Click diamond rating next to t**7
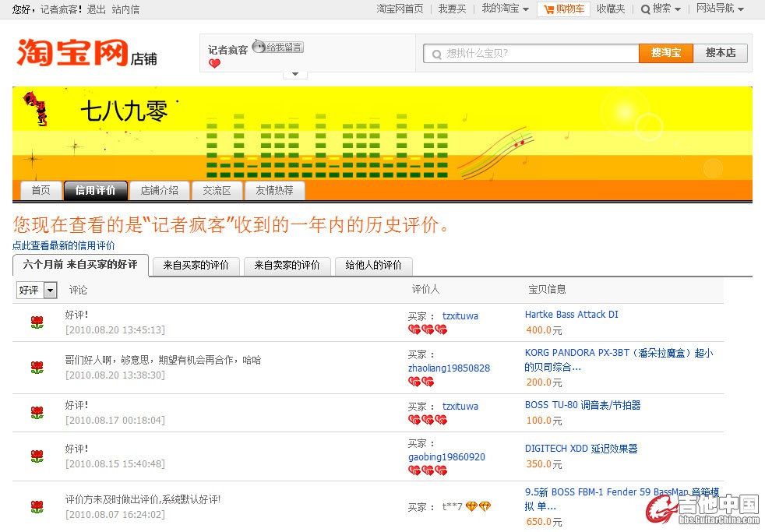The image size is (765, 532). click(478, 506)
